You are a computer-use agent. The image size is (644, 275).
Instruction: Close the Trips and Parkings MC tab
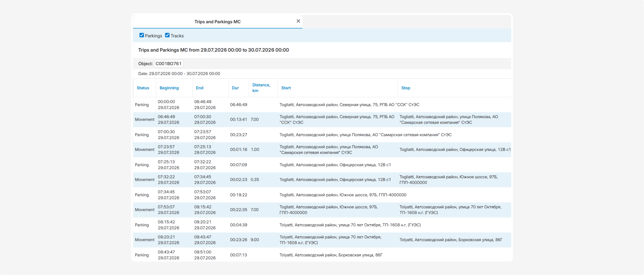(x=298, y=21)
